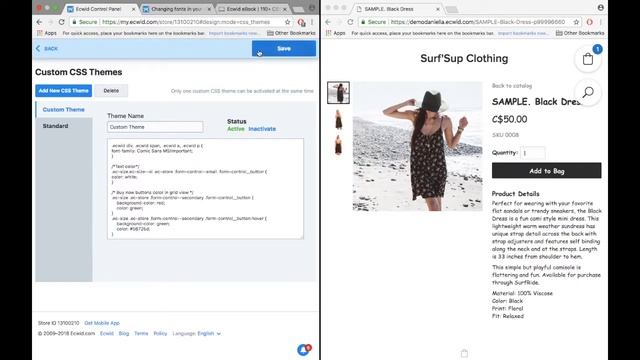Viewport: 640px width, 360px height.
Task: Reload the demodaniella store page
Action: tap(350, 22)
